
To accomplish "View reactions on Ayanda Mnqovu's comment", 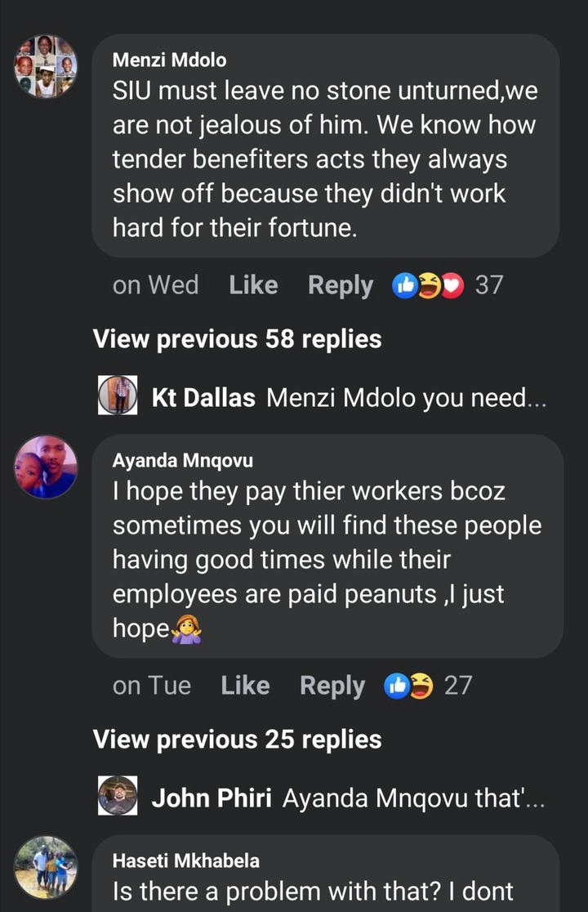I will pos(408,686).
